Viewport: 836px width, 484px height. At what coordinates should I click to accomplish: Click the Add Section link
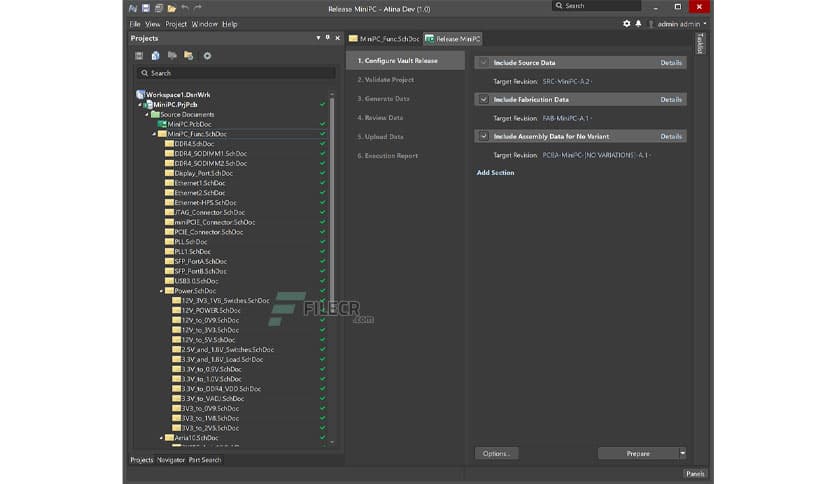[x=495, y=172]
